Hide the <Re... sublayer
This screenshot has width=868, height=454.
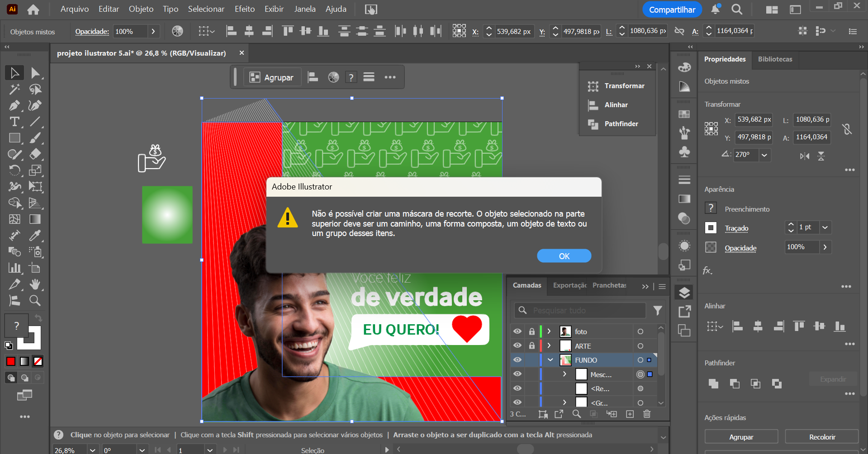(x=517, y=388)
